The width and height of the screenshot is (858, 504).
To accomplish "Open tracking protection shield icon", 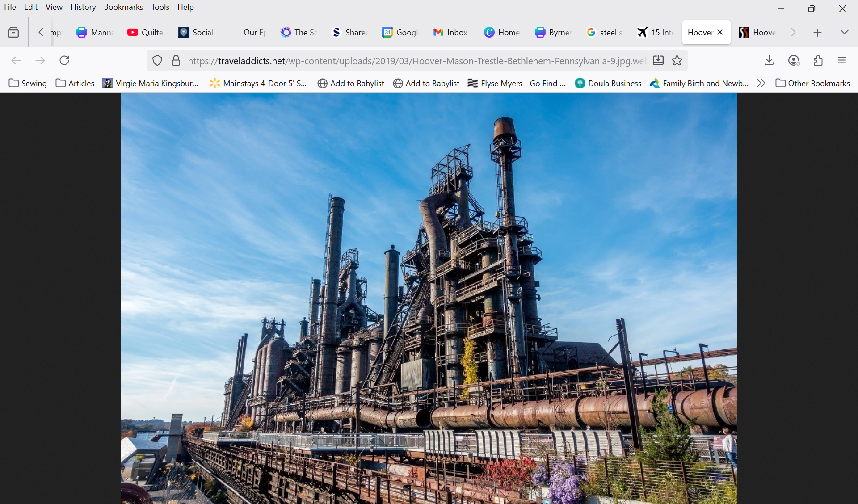I will pyautogui.click(x=157, y=61).
